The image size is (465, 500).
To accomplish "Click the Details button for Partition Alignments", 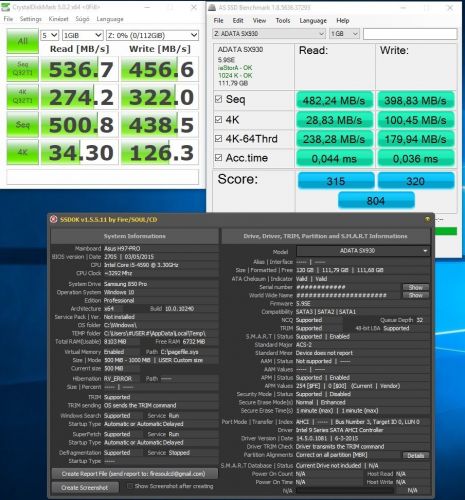I will pyautogui.click(x=416, y=455).
